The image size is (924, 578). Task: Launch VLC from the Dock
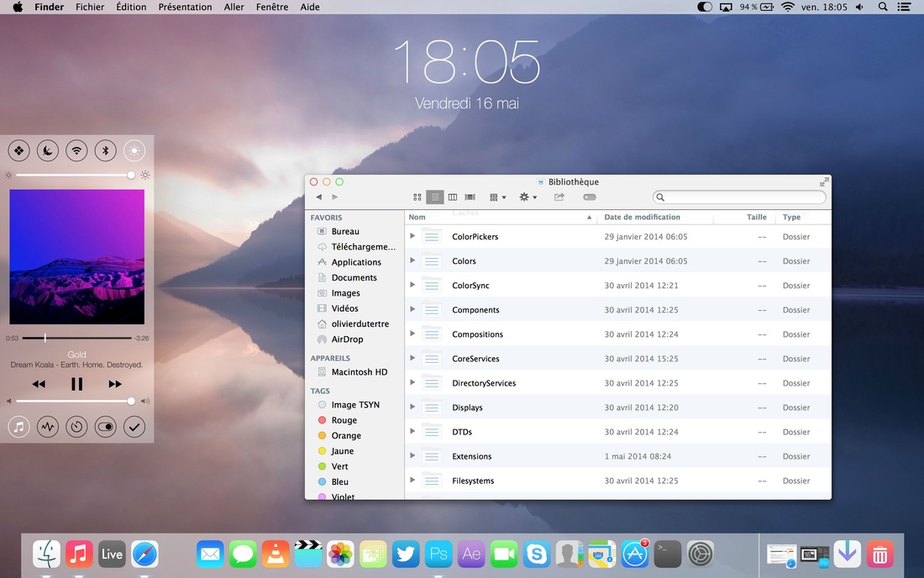[x=273, y=554]
